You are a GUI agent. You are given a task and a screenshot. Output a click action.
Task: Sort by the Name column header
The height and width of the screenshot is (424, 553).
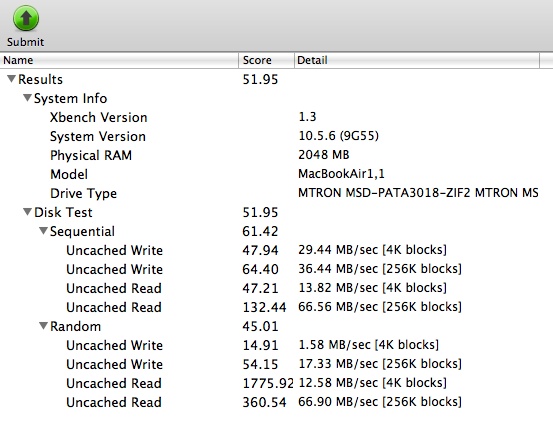(x=119, y=60)
